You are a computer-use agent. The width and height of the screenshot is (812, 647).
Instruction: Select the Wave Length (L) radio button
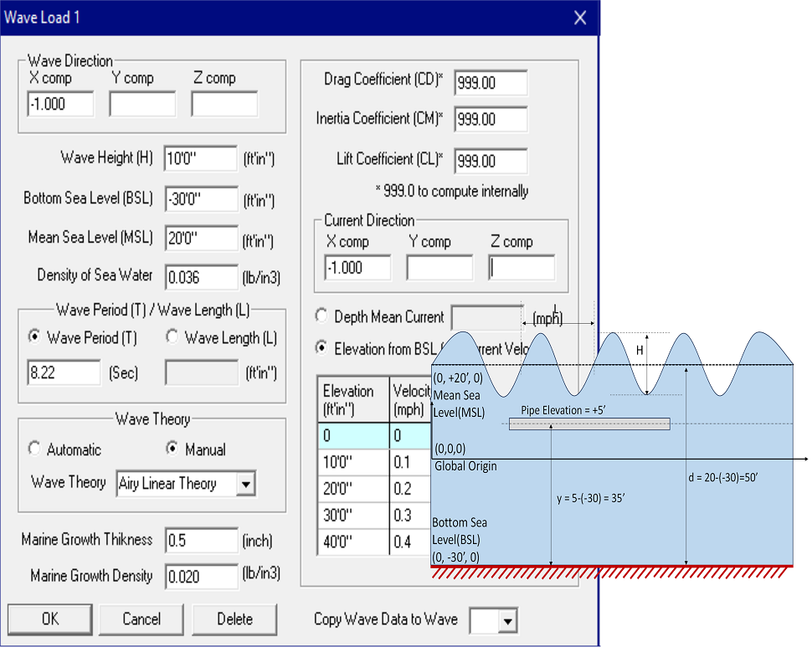[x=172, y=338]
